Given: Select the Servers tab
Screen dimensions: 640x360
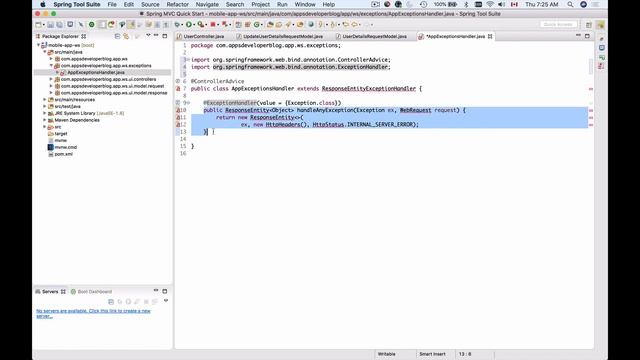Looking at the screenshot, I should click(50, 291).
